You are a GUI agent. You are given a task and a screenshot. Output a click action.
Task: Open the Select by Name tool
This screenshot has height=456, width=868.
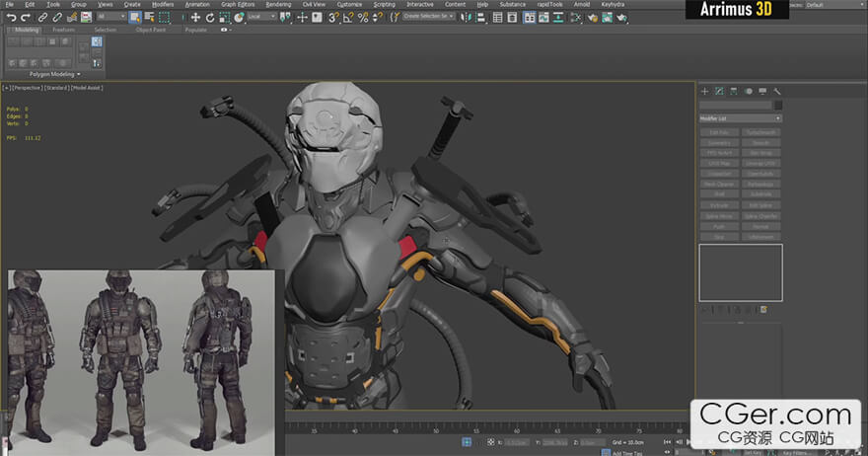tap(150, 18)
